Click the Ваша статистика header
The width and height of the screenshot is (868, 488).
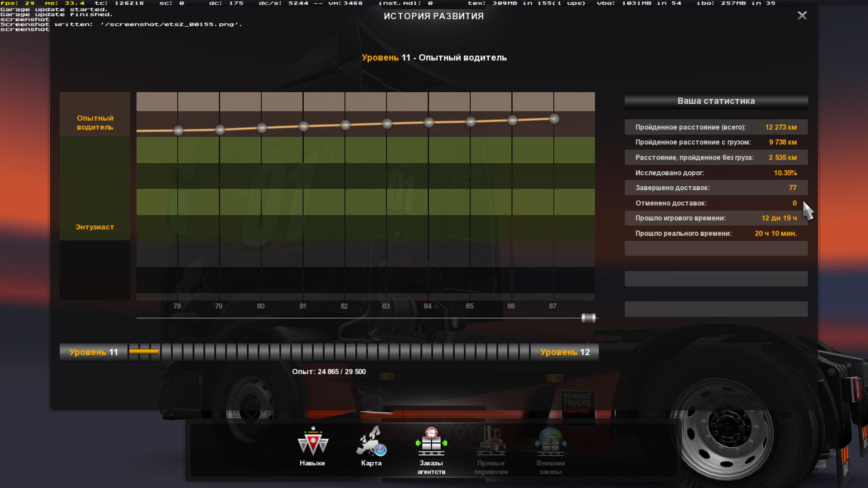[716, 101]
